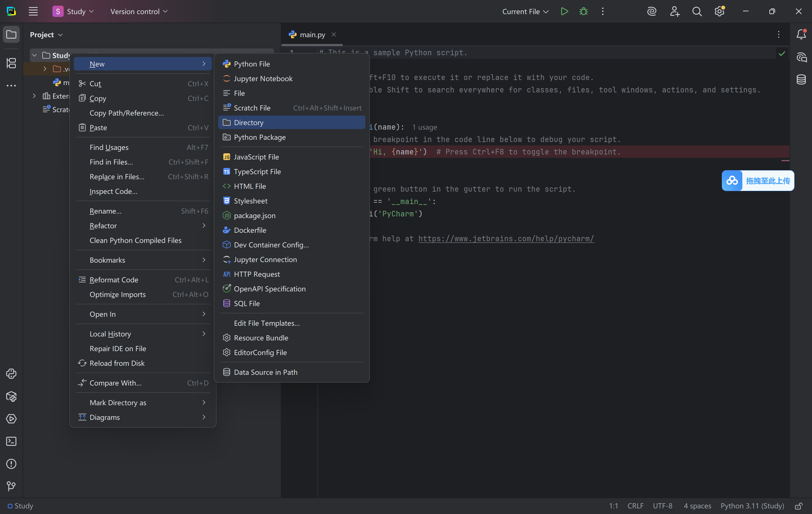
Task: Open the Git version control tool window
Action: 11,486
